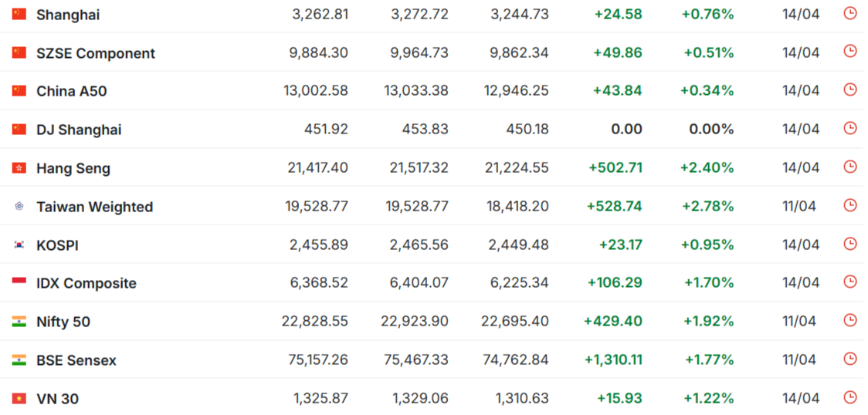
Task: Select the DJ Shanghai index name
Action: 79,130
